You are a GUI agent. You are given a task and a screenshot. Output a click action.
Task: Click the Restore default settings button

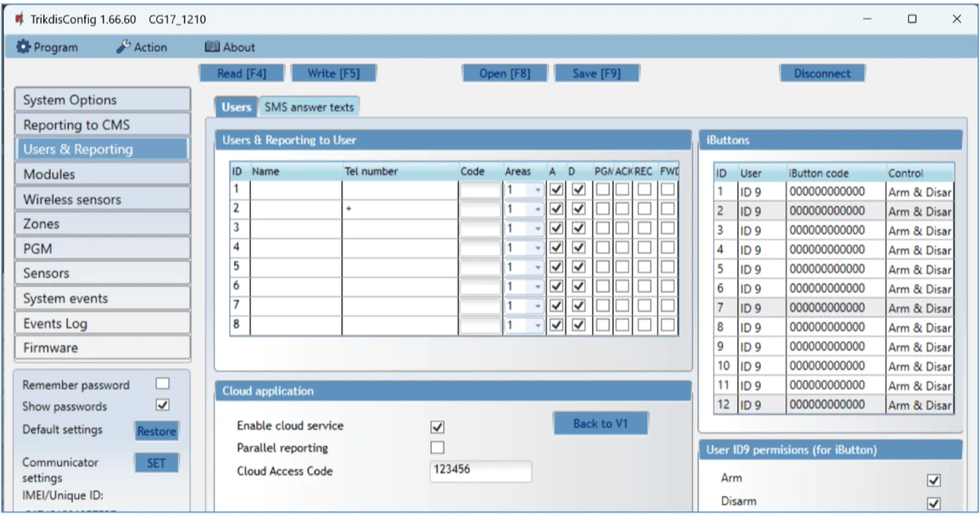coord(156,431)
